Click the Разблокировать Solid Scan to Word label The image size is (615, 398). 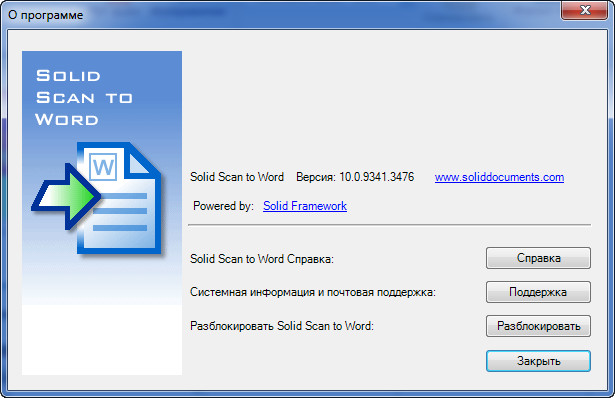[282, 326]
